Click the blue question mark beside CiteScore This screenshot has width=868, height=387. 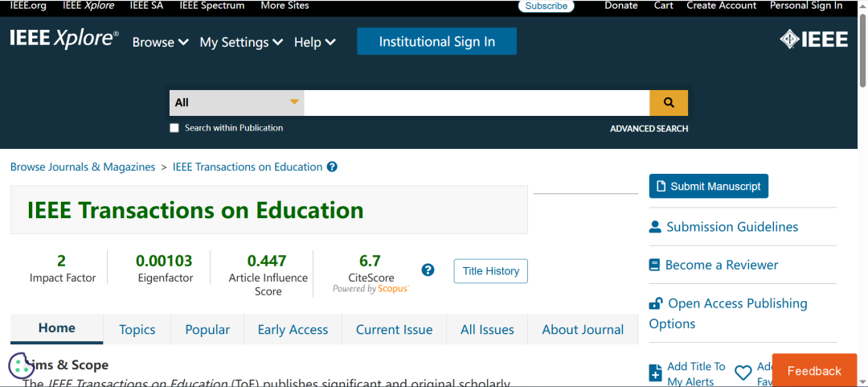pos(428,270)
